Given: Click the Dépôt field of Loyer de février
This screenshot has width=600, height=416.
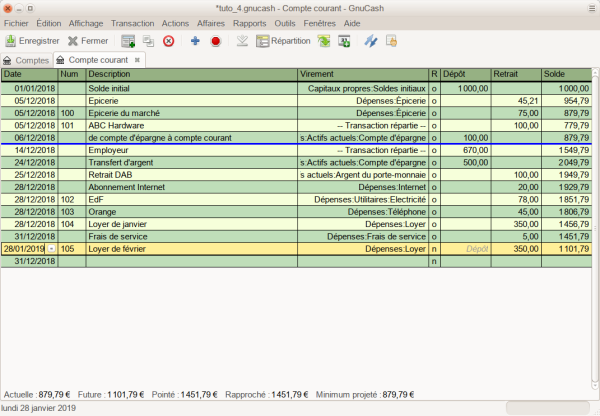Looking at the screenshot, I should pos(465,249).
